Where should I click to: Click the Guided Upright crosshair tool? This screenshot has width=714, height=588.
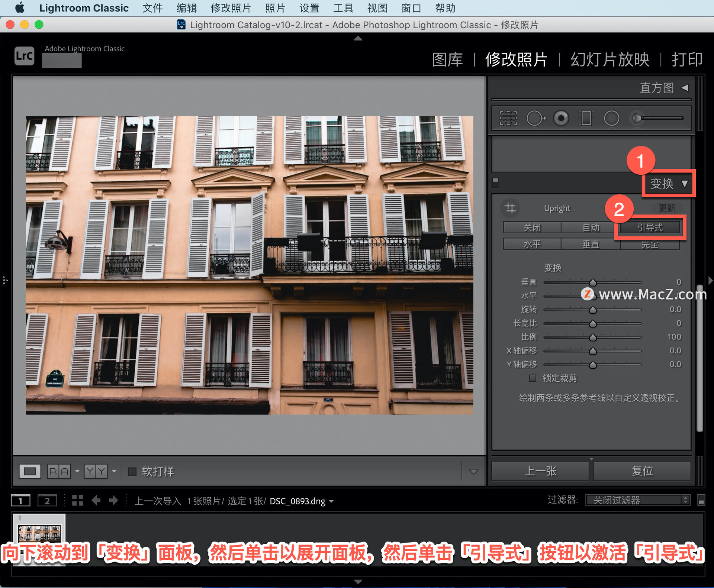(x=510, y=208)
